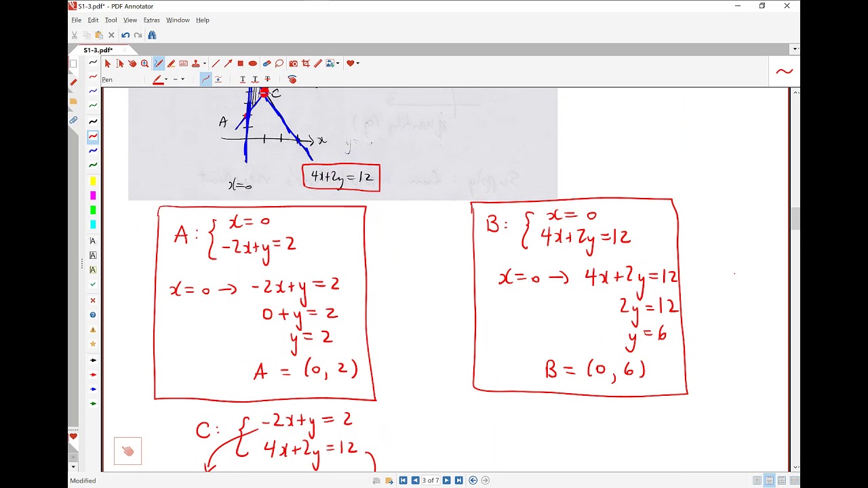Viewport: 868px width, 488px height.
Task: Select the Measure ruler tool
Action: pyautogui.click(x=318, y=63)
